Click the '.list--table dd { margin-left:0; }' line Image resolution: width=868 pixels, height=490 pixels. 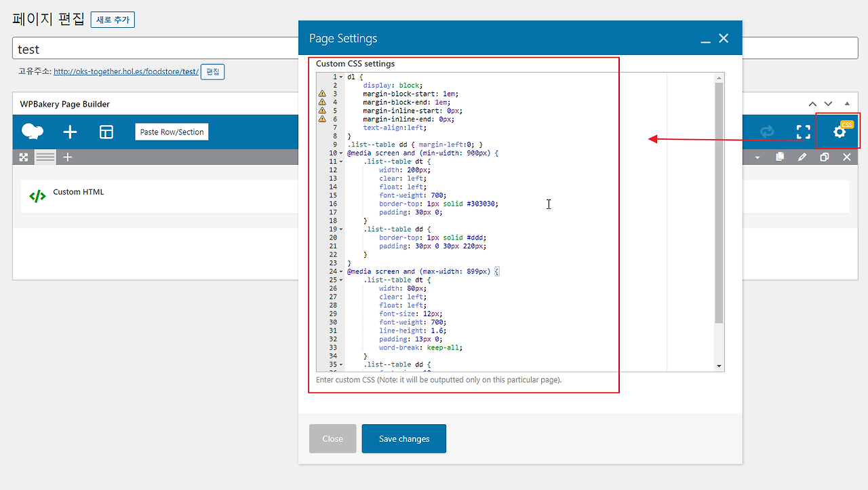[415, 145]
